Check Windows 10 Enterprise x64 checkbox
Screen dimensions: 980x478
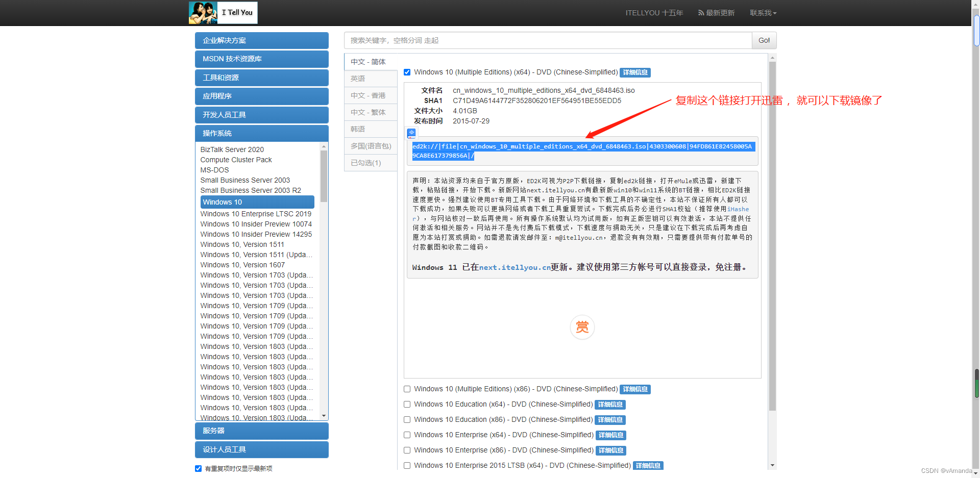[407, 435]
